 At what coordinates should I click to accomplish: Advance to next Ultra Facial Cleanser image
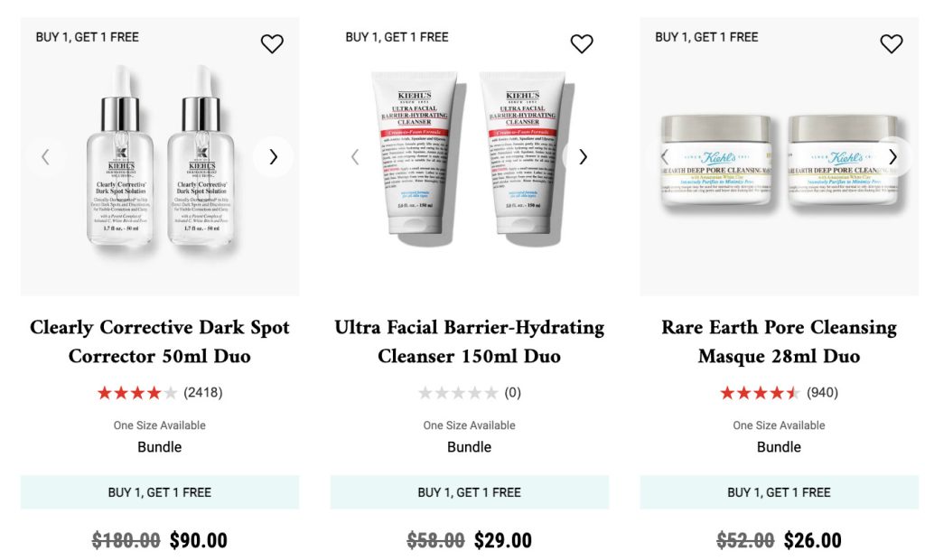click(583, 157)
